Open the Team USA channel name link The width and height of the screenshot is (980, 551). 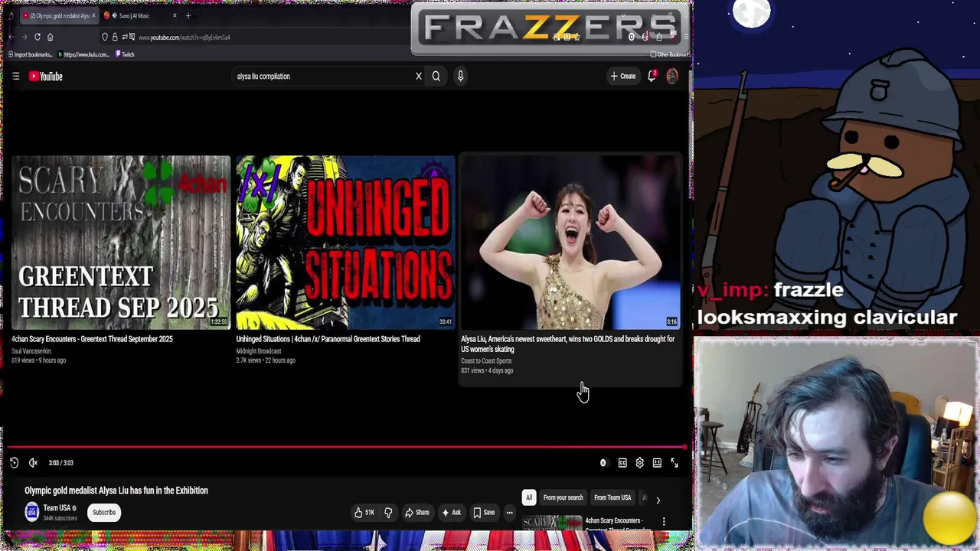pos(57,507)
